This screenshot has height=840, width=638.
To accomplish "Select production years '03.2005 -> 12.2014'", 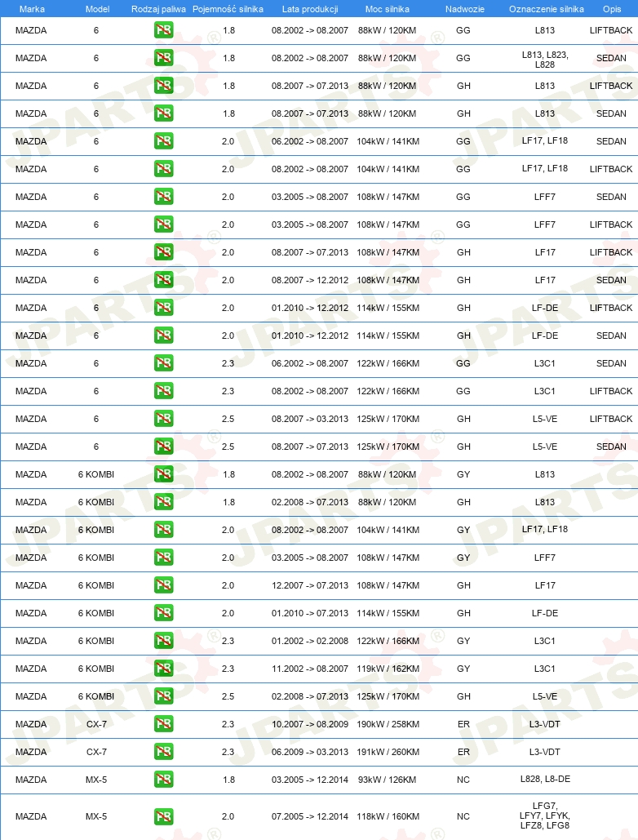I will [x=310, y=780].
